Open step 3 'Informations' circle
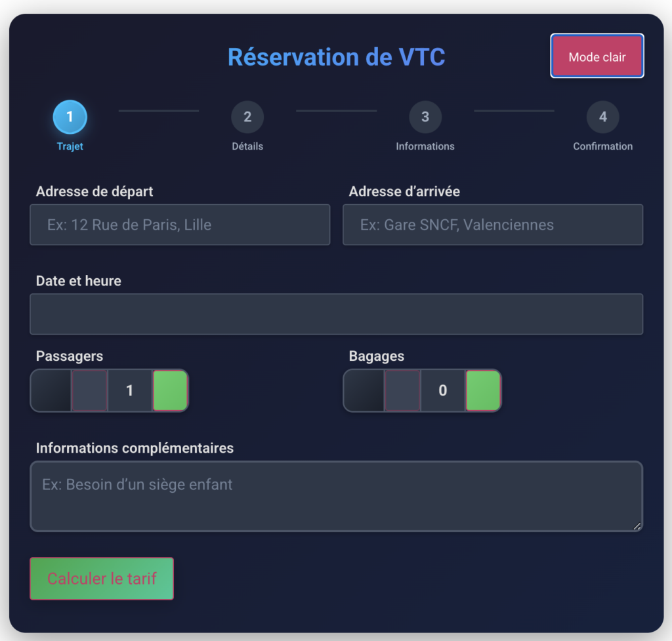The height and width of the screenshot is (641, 672). pyautogui.click(x=425, y=117)
